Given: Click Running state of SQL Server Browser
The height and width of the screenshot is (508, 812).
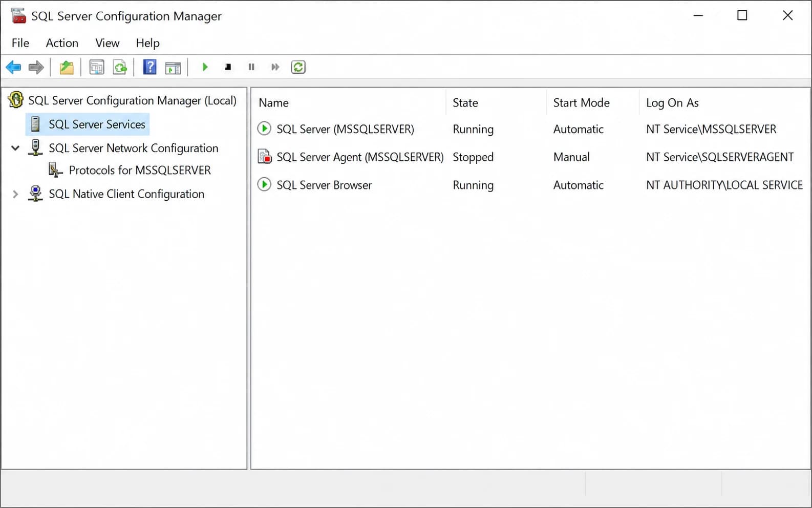Looking at the screenshot, I should [473, 185].
